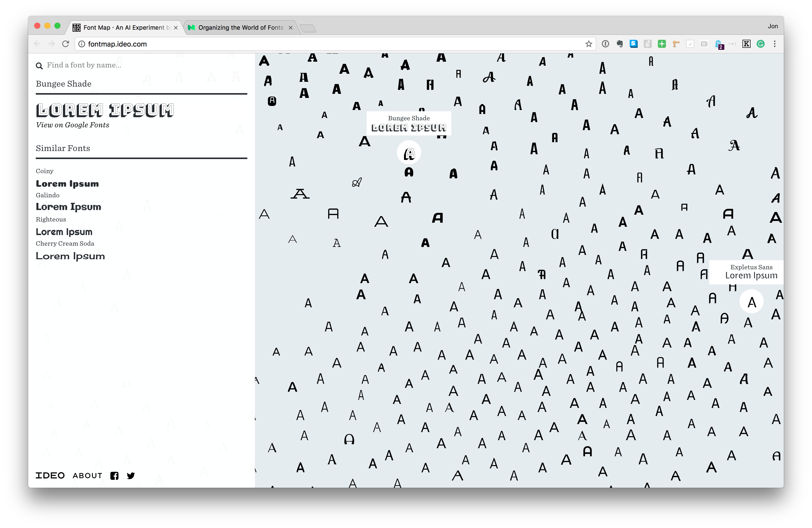The height and width of the screenshot is (528, 812).
Task: Open the Ghostery ghost extension
Action: (x=719, y=44)
